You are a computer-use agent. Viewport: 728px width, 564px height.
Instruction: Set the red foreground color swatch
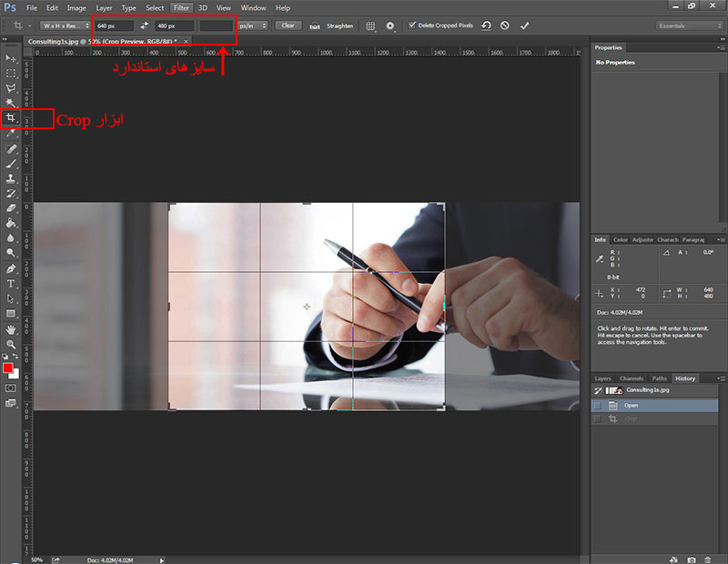click(x=7, y=368)
